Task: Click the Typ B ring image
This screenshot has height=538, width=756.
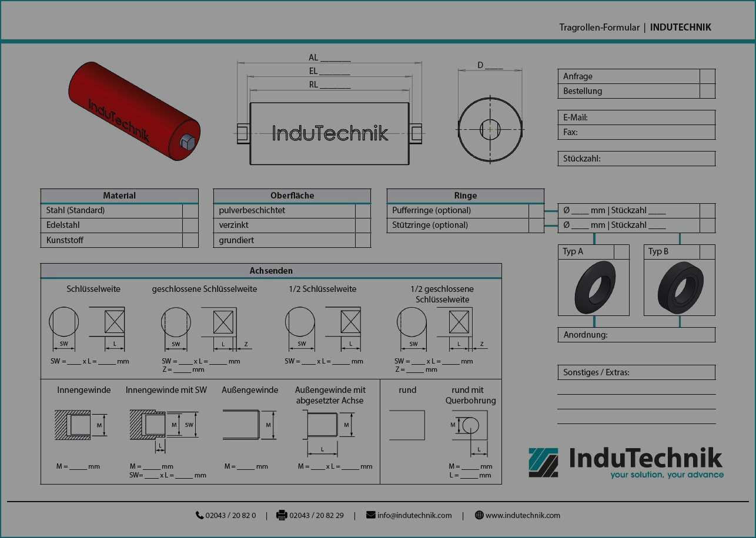Action: click(680, 288)
